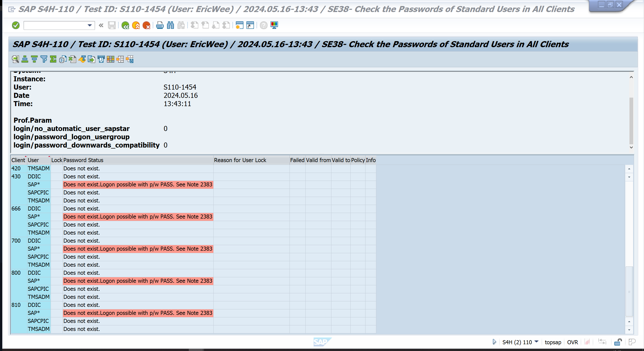
Task: Click the Print icon
Action: click(x=160, y=25)
